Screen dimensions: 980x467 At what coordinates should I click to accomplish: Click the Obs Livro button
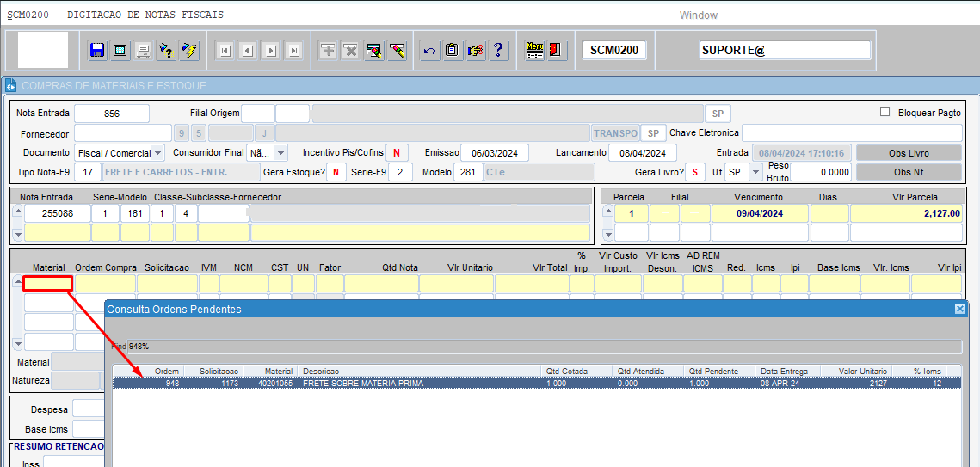click(x=909, y=152)
